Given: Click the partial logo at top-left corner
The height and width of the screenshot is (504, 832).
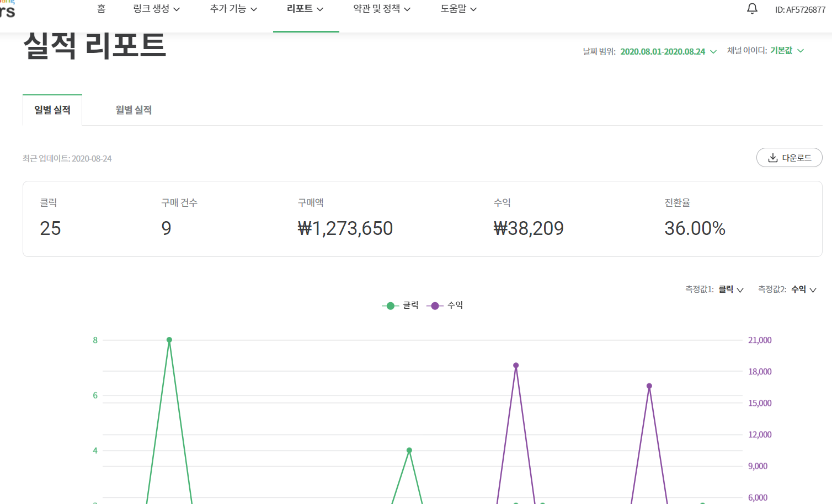Looking at the screenshot, I should 7,9.
